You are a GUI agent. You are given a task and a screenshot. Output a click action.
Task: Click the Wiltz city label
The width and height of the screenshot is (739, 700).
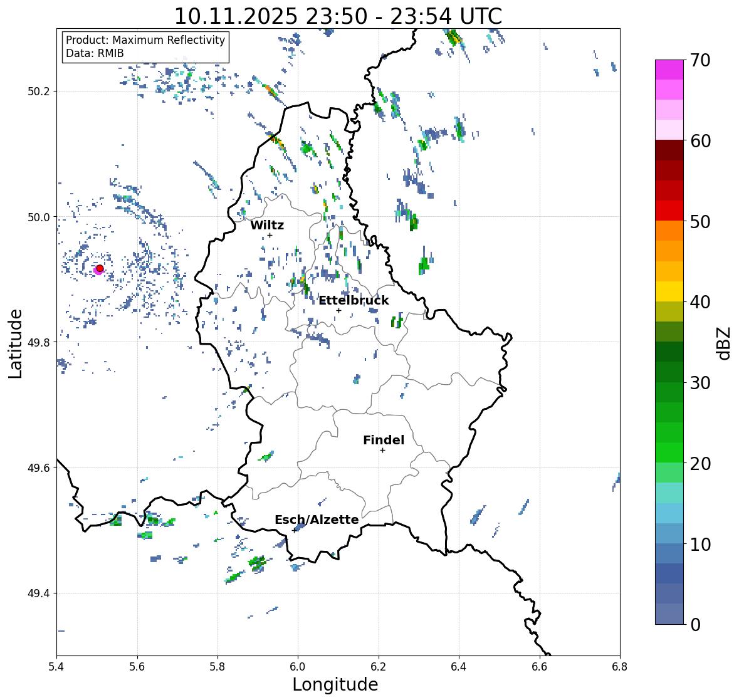pyautogui.click(x=267, y=225)
